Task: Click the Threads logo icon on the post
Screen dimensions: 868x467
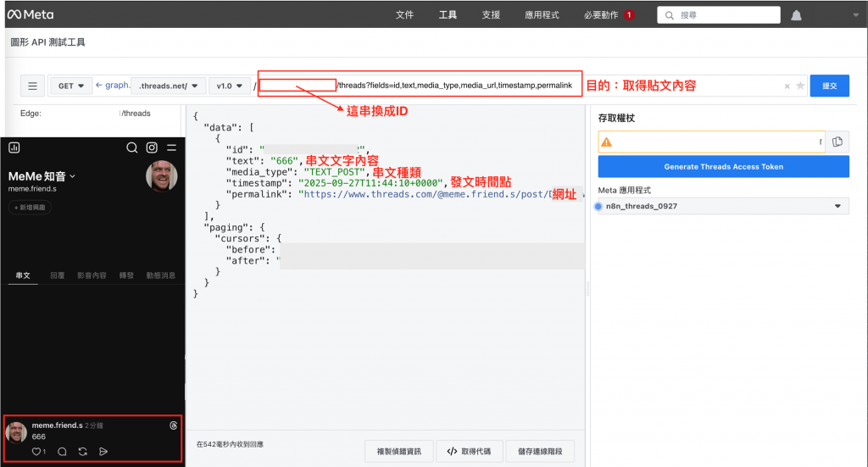Action: pos(173,425)
